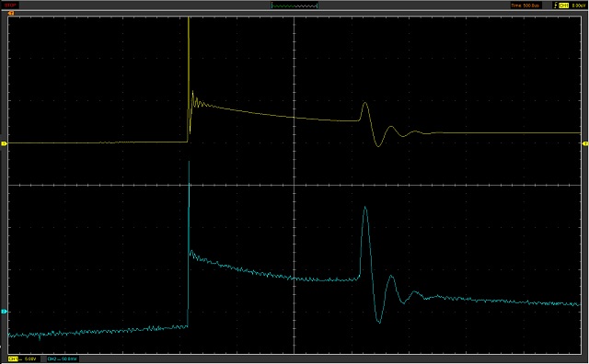Open the Time 500us timebase readout
The width and height of the screenshot is (589, 364).
525,6
